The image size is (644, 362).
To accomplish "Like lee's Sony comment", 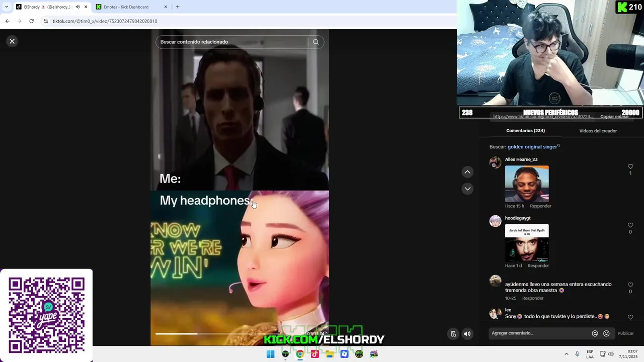I will (x=630, y=317).
